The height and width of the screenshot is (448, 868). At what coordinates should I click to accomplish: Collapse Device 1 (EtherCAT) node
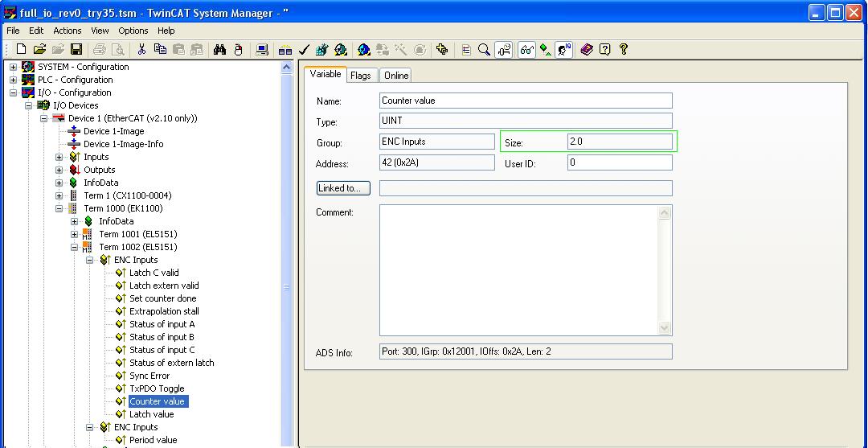click(x=43, y=118)
